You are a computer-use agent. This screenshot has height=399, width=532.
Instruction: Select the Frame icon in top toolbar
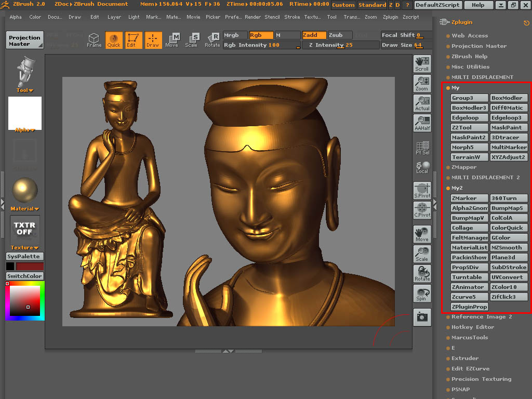point(94,40)
